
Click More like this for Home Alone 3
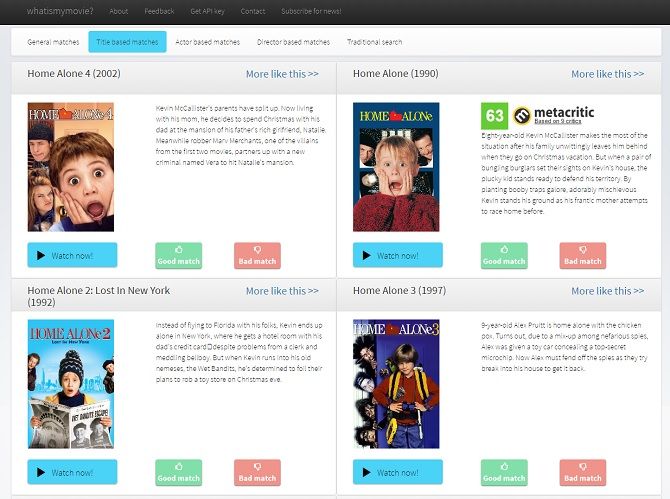608,291
